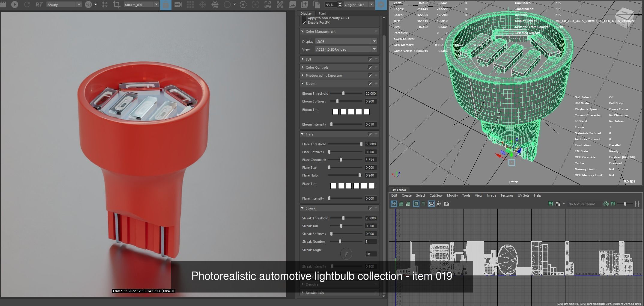Open the Help menu in UV Editor
This screenshot has width=644, height=306.
pos(537,195)
